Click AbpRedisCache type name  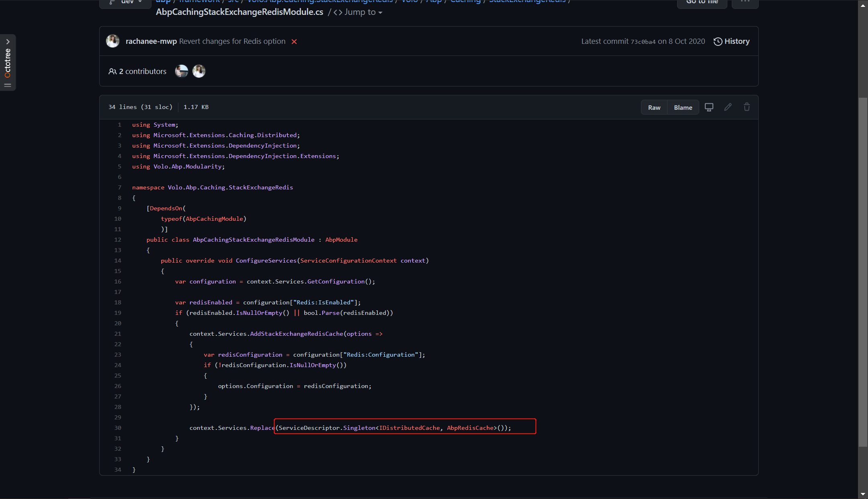pyautogui.click(x=470, y=428)
